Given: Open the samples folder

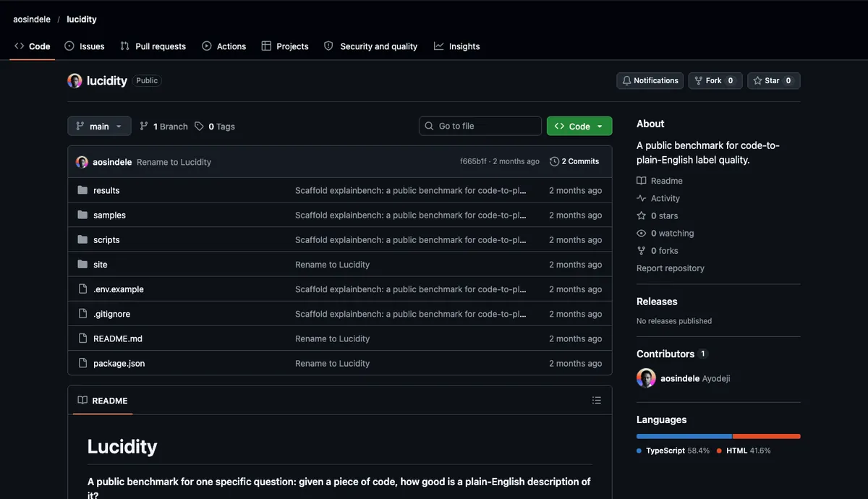Looking at the screenshot, I should (109, 216).
